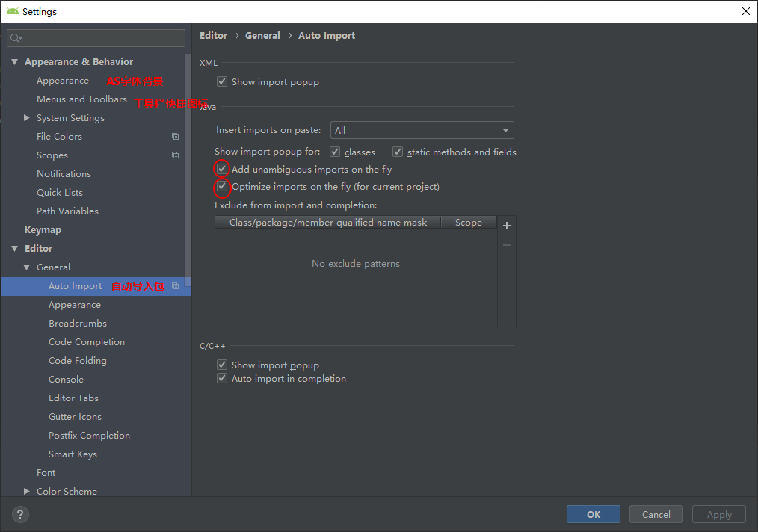Image resolution: width=758 pixels, height=532 pixels.
Task: Click the Apply button
Action: [719, 514]
